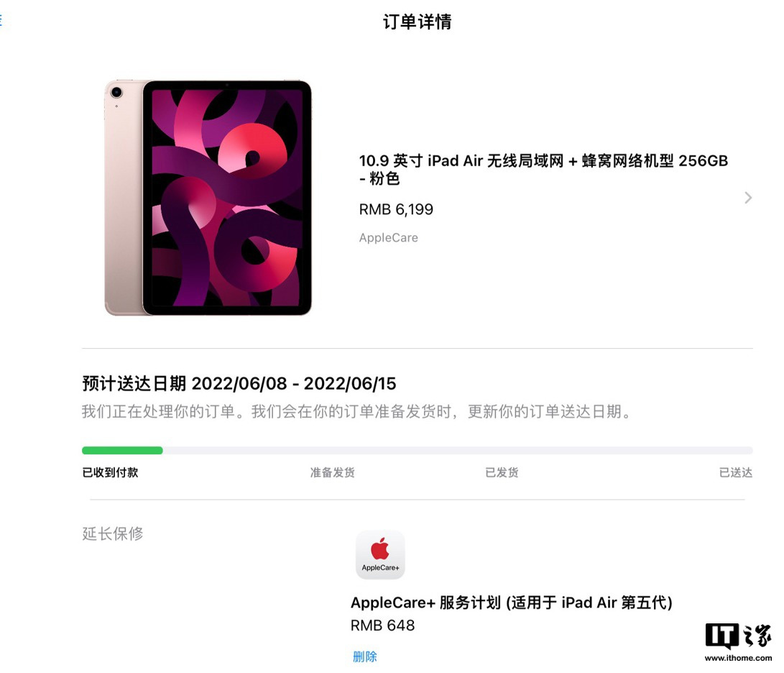Select the 已收到付款 progress stage
This screenshot has width=784, height=673.
pos(110,472)
